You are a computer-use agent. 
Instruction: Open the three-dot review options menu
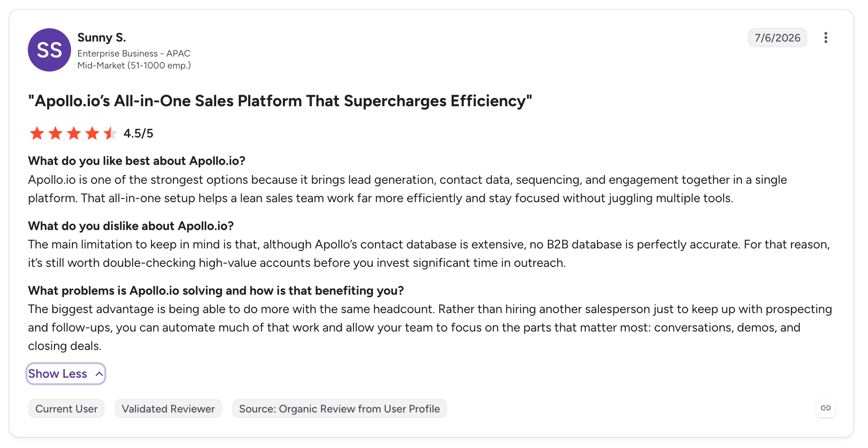tap(826, 38)
